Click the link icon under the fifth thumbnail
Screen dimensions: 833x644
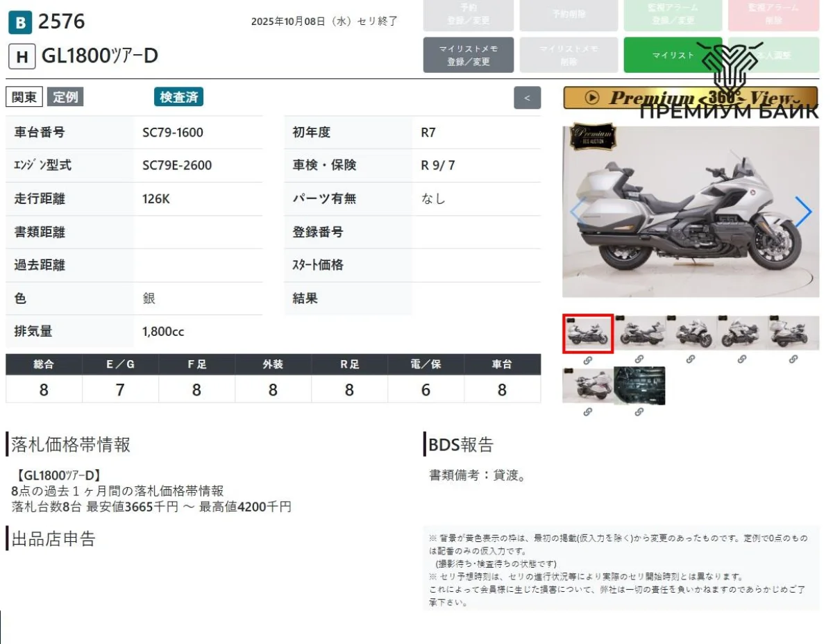[x=793, y=359]
